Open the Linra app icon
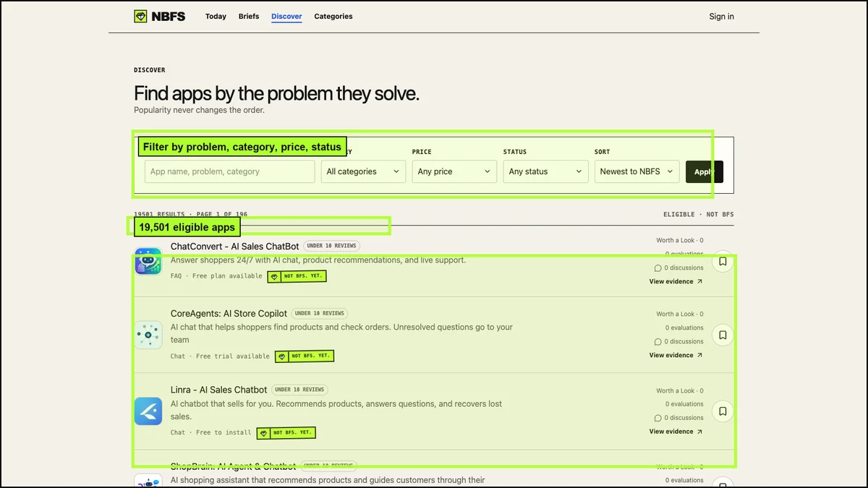Screen dimensions: 868x488 pos(148,411)
